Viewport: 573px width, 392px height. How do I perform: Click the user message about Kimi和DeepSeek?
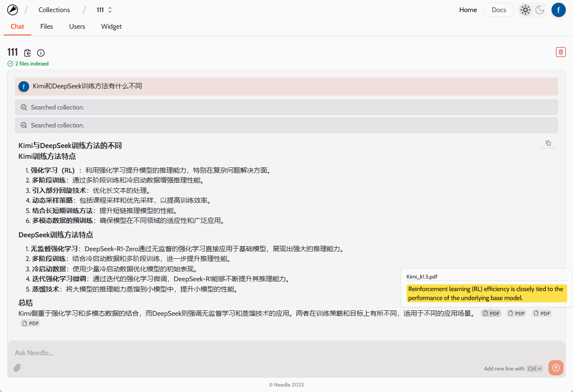286,86
